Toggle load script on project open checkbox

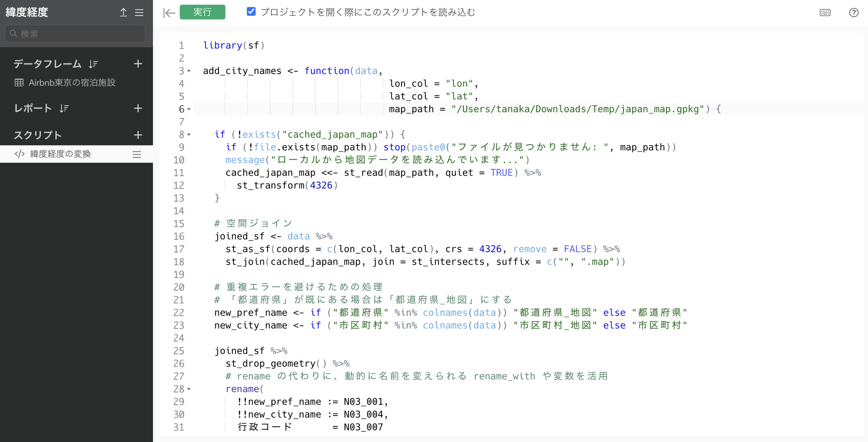coord(251,12)
